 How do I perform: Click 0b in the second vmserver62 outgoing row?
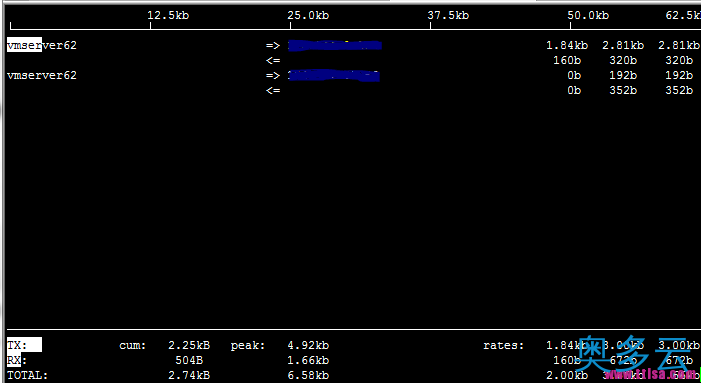pos(574,75)
